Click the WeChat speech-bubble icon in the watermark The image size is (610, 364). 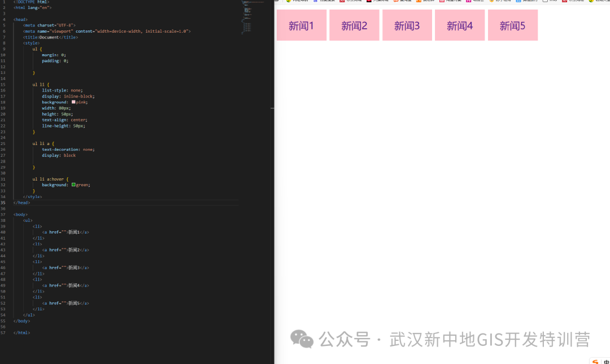[x=302, y=339]
